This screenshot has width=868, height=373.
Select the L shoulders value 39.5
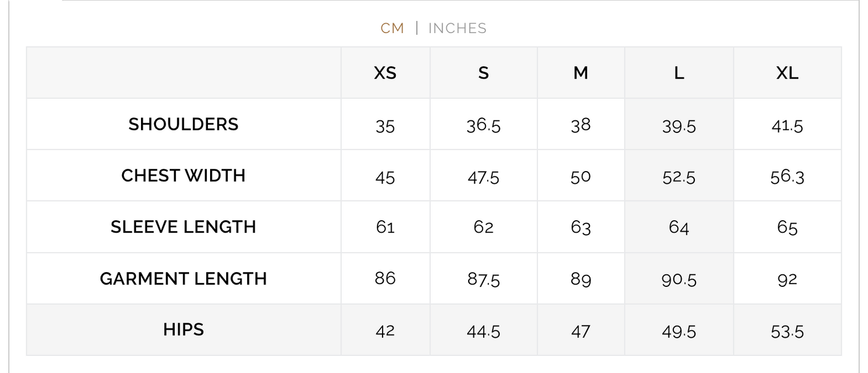tap(678, 125)
